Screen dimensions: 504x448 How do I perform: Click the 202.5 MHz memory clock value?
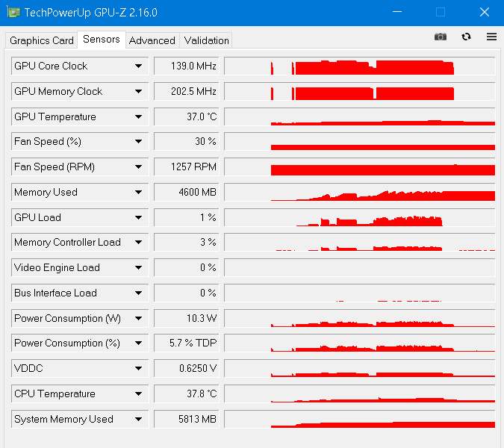(x=187, y=91)
